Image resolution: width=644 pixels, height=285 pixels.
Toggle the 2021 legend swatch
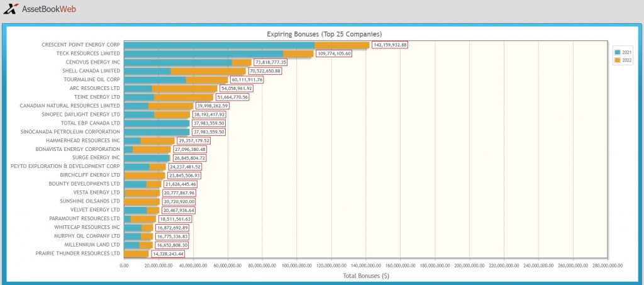click(x=618, y=53)
